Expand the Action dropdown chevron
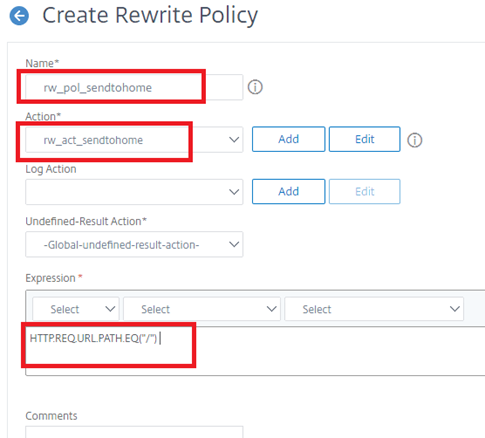This screenshot has width=485, height=438. (234, 140)
